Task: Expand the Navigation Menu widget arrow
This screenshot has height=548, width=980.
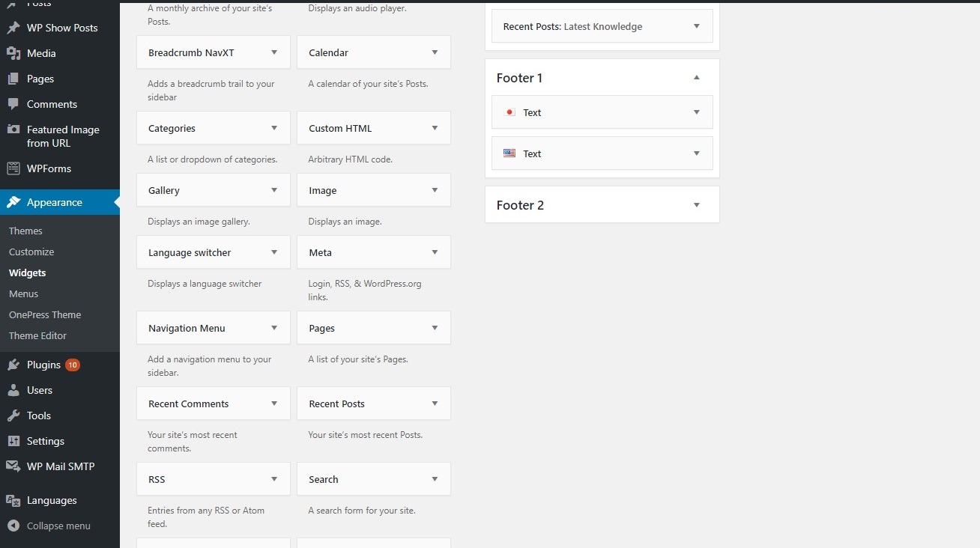Action: 274,328
